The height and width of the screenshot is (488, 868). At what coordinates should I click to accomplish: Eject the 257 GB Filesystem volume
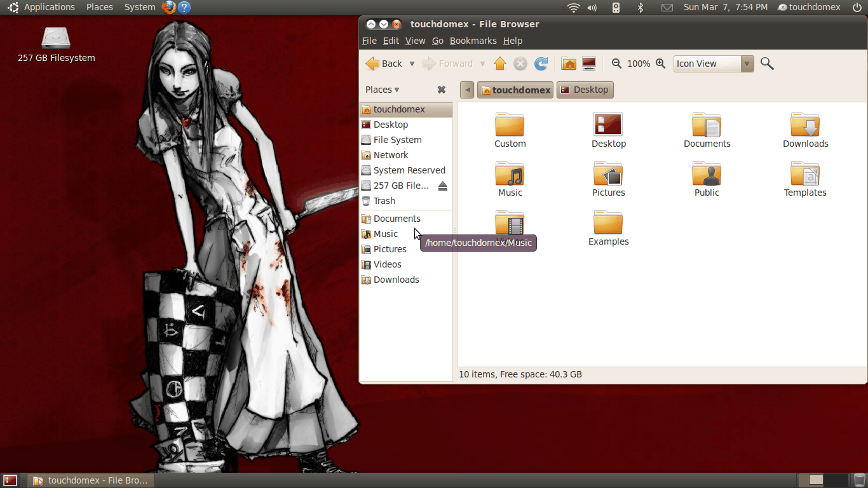[x=443, y=186]
